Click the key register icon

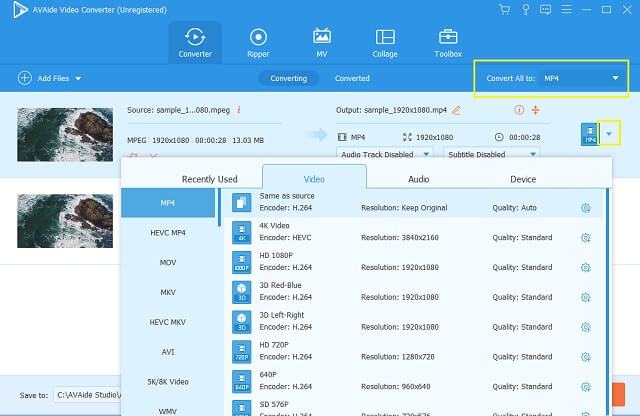525,9
